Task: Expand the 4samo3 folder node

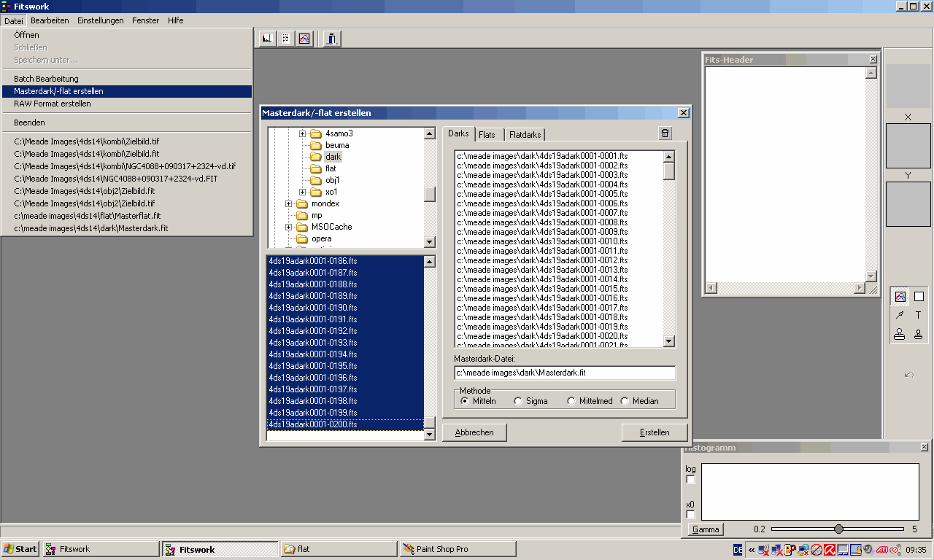Action: tap(303, 133)
